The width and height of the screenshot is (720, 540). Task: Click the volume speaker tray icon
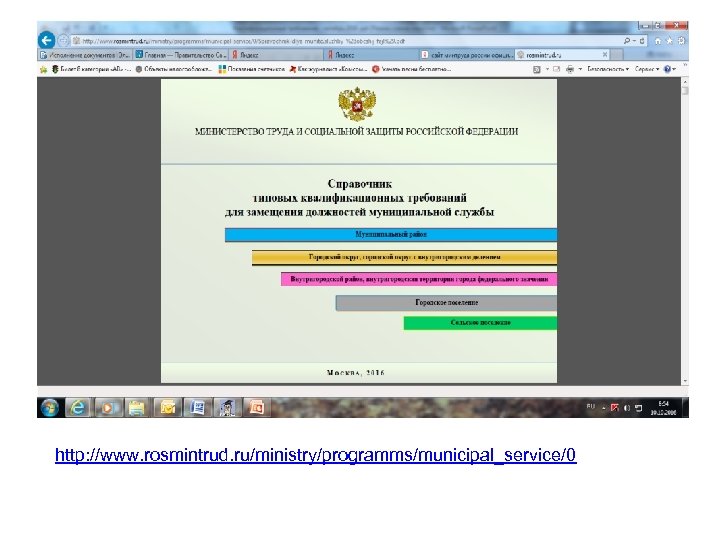point(627,408)
